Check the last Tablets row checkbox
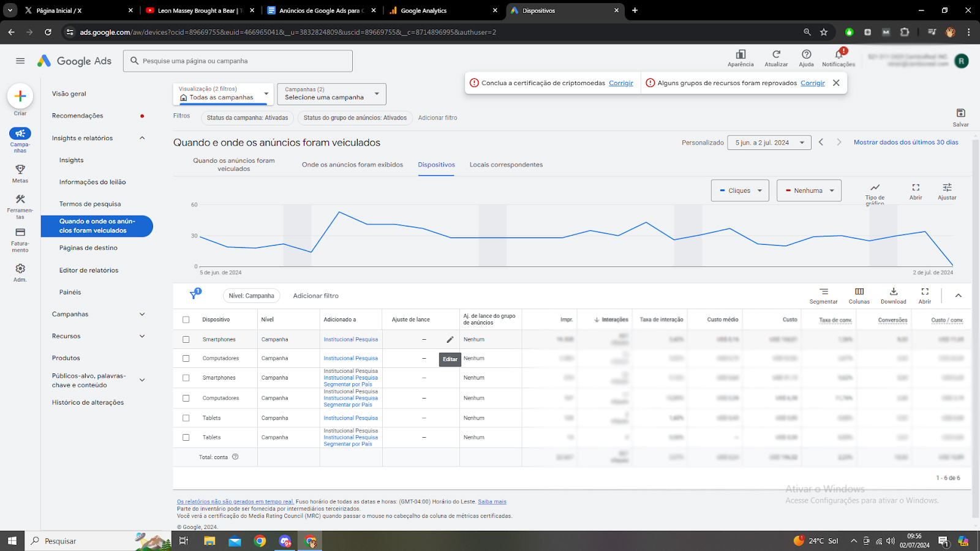980x551 pixels. point(186,437)
